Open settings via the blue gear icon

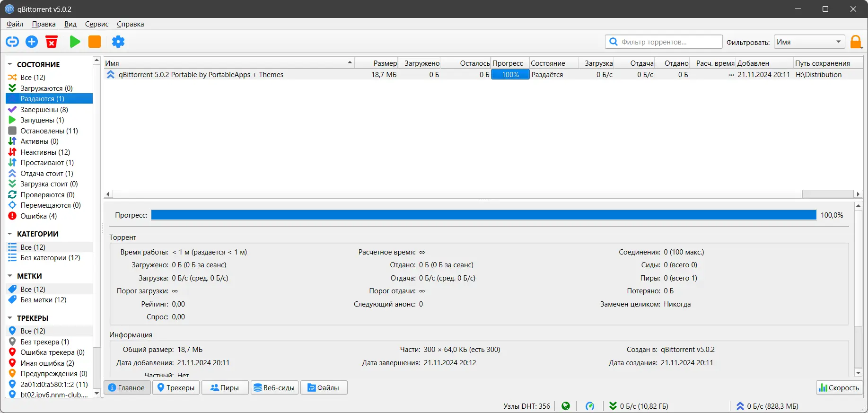tap(118, 42)
